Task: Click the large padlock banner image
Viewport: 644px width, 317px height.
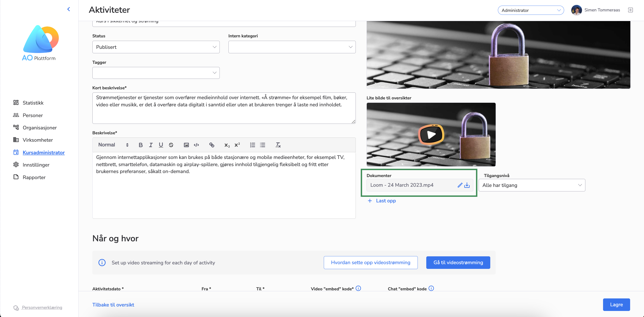Action: pyautogui.click(x=498, y=55)
